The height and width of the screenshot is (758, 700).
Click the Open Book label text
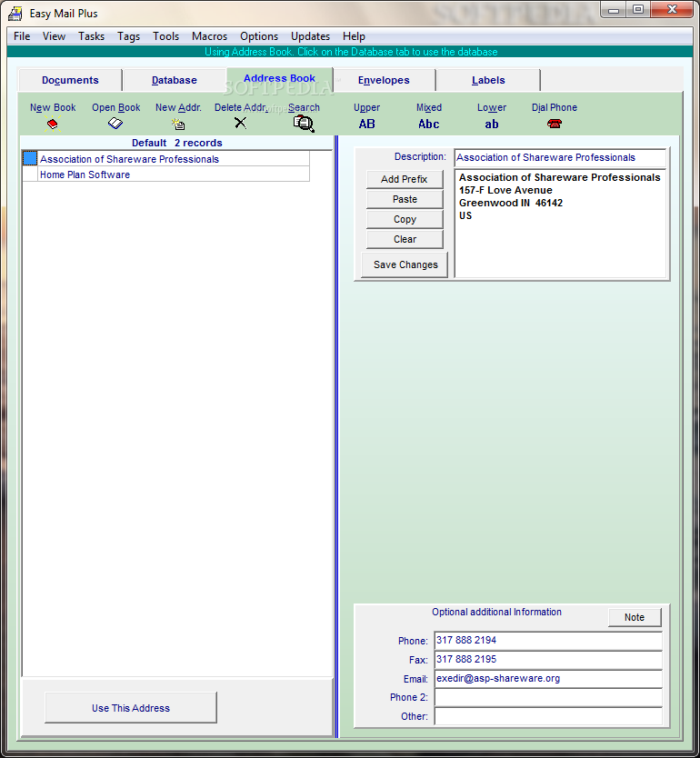coord(116,107)
